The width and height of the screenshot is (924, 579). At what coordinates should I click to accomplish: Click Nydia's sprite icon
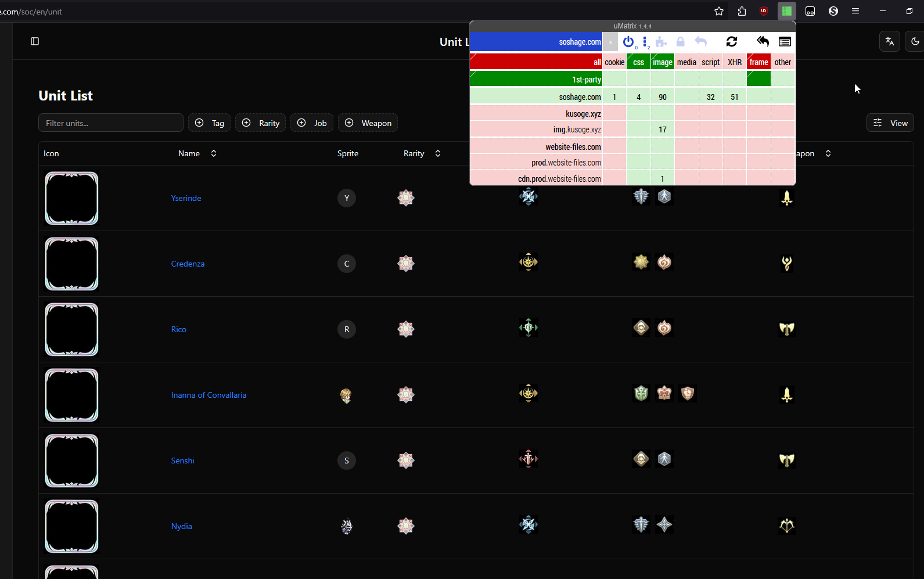(x=347, y=526)
